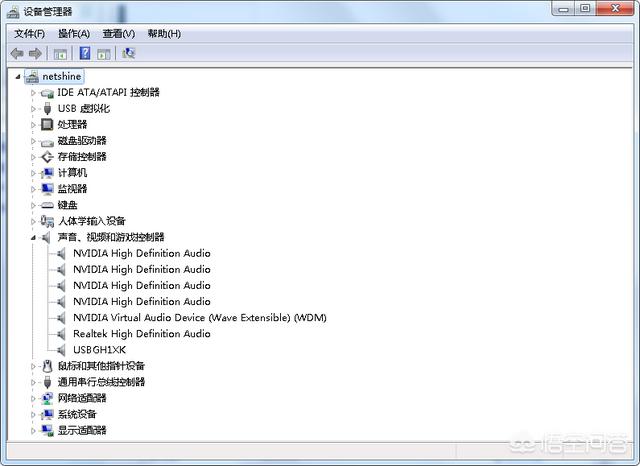Screen dimensions: 640x466
Task: Select the USBGH1XK device
Action: (x=100, y=350)
